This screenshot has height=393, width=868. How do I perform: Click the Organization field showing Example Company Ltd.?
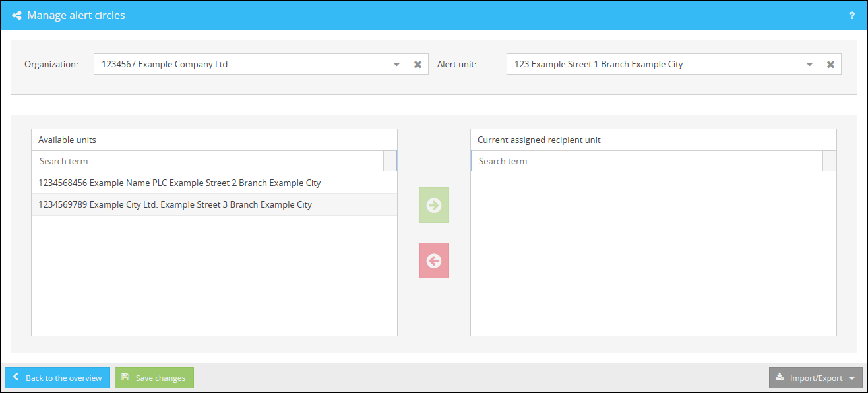click(241, 65)
